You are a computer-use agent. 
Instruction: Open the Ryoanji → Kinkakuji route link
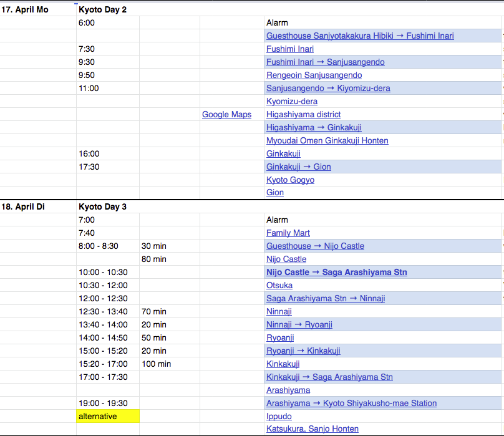(303, 351)
